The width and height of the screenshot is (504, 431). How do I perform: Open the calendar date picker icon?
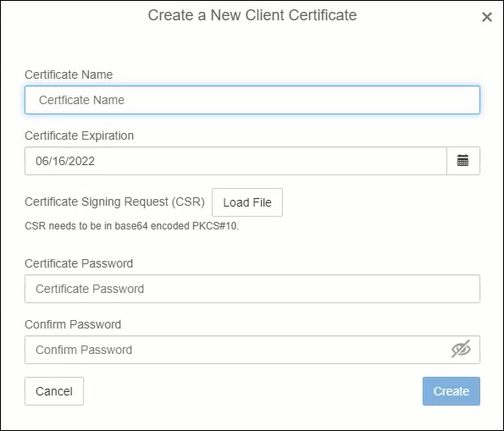click(462, 161)
